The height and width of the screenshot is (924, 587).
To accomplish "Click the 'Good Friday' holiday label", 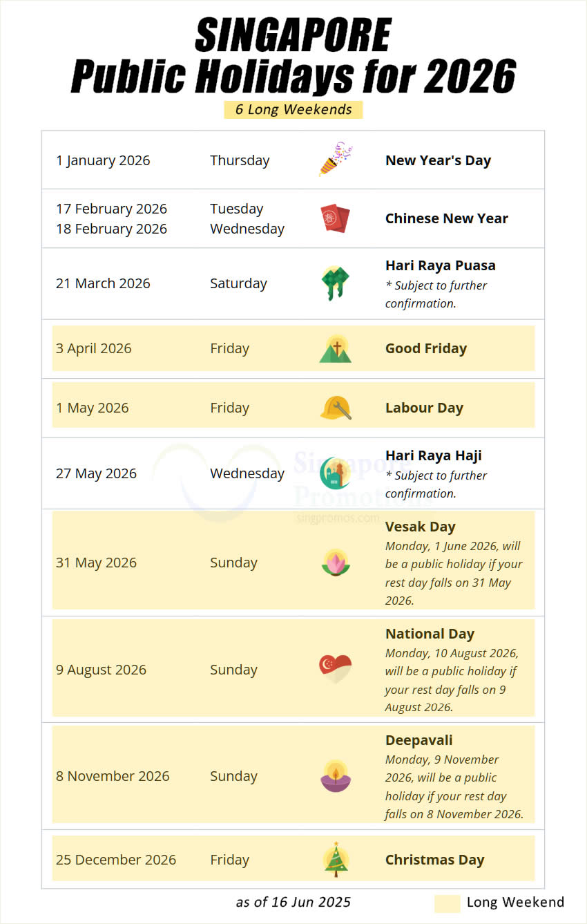I will (x=426, y=348).
